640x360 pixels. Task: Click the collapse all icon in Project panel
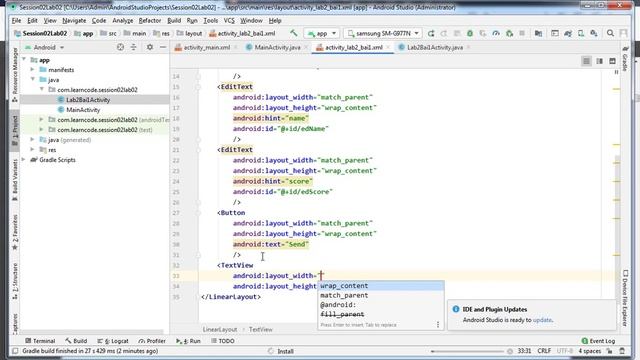[x=133, y=47]
